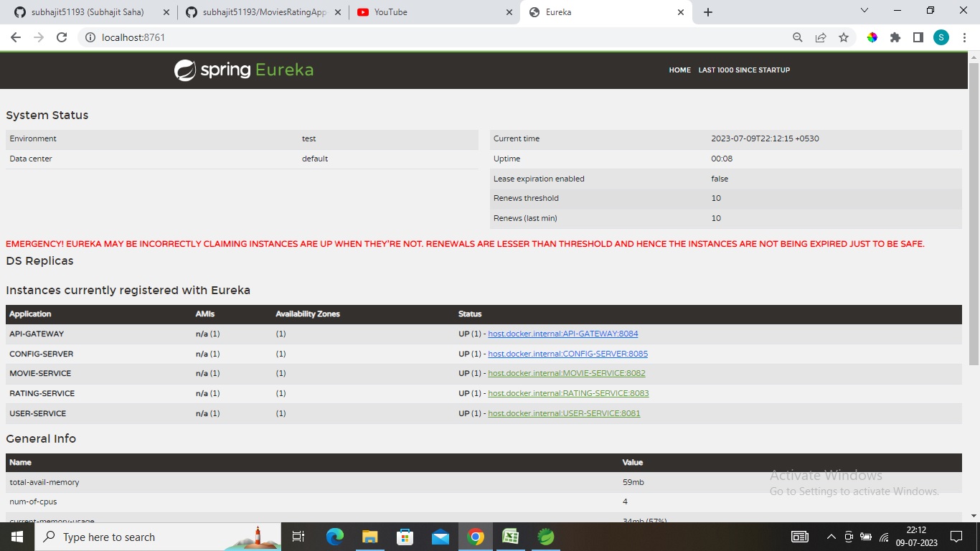Close the MoviesRatingApp tab

tap(338, 12)
